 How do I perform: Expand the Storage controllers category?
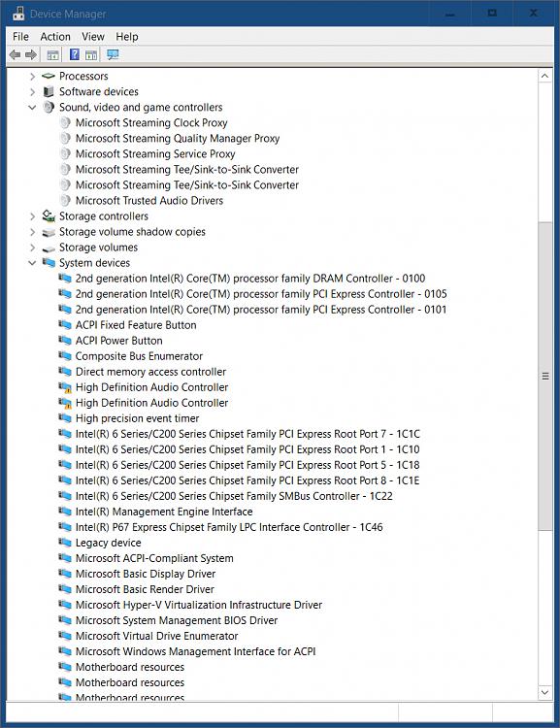coord(32,216)
